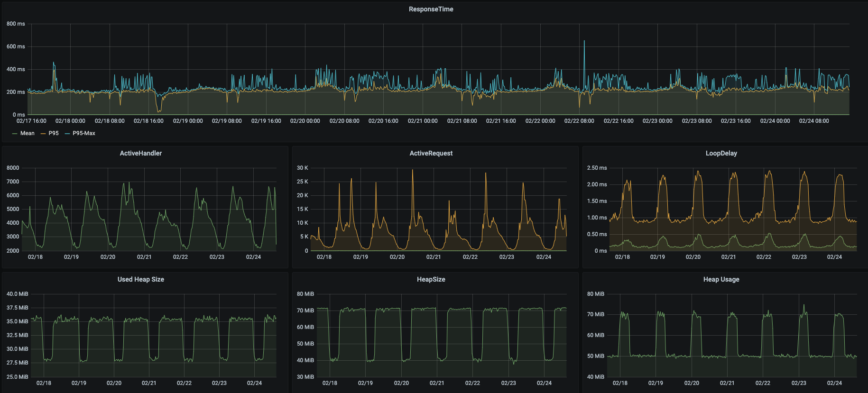Click the 40 MiB label on Heap Usage axis
This screenshot has height=393, width=868.
coord(596,377)
